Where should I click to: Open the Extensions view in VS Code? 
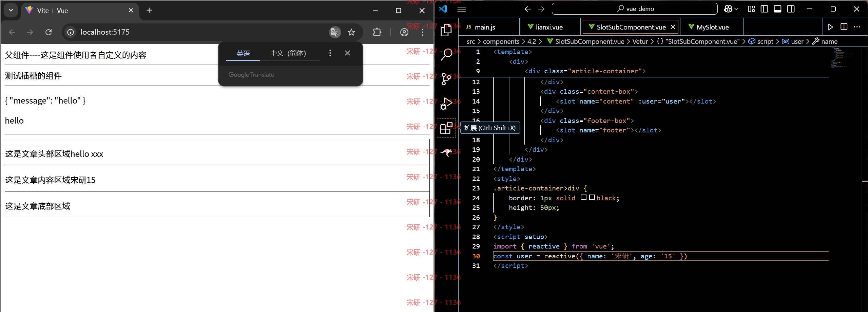tap(446, 128)
